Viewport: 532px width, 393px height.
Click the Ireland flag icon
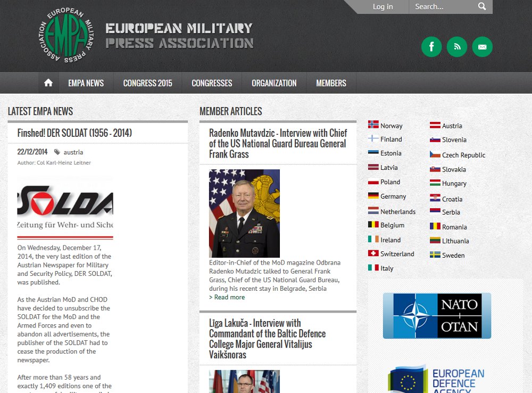tap(373, 239)
